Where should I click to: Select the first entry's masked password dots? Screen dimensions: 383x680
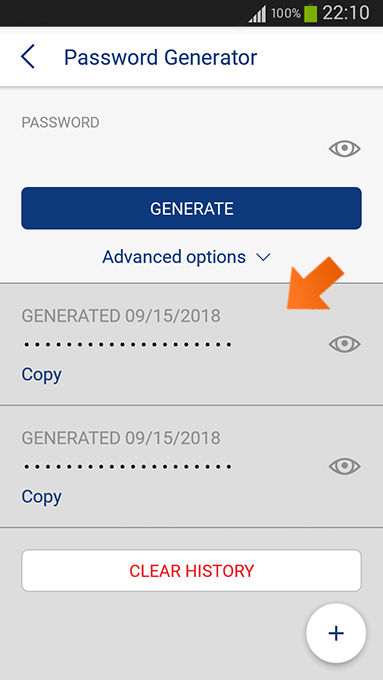[x=128, y=345]
